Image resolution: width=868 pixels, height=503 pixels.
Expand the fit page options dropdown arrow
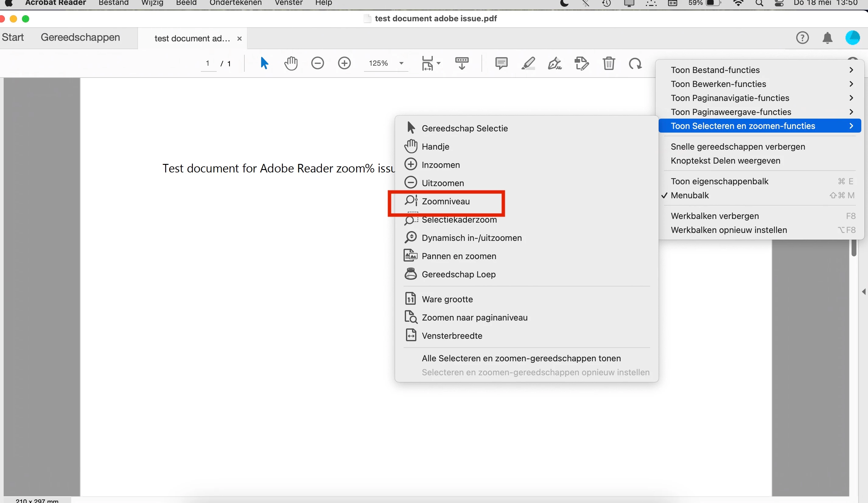click(x=439, y=63)
